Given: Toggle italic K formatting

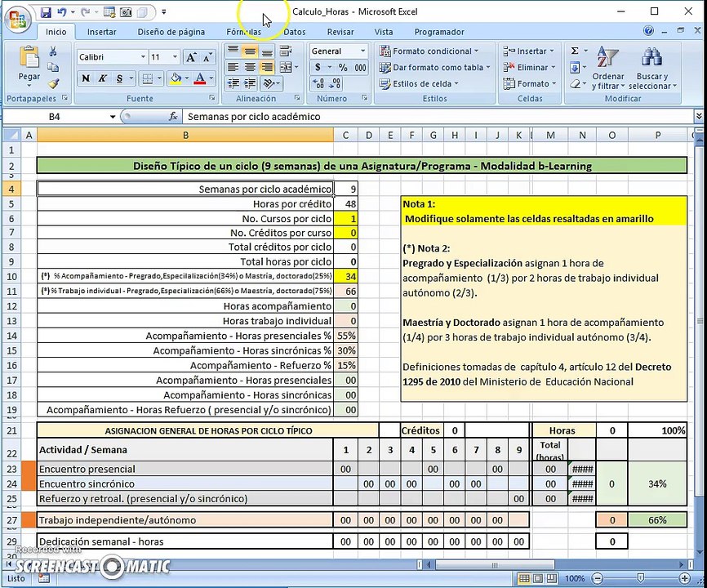Looking at the screenshot, I should pyautogui.click(x=102, y=78).
